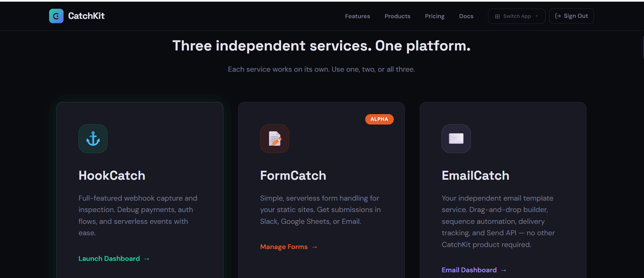Open the envelope icon on the EmailCatch card

tap(456, 138)
